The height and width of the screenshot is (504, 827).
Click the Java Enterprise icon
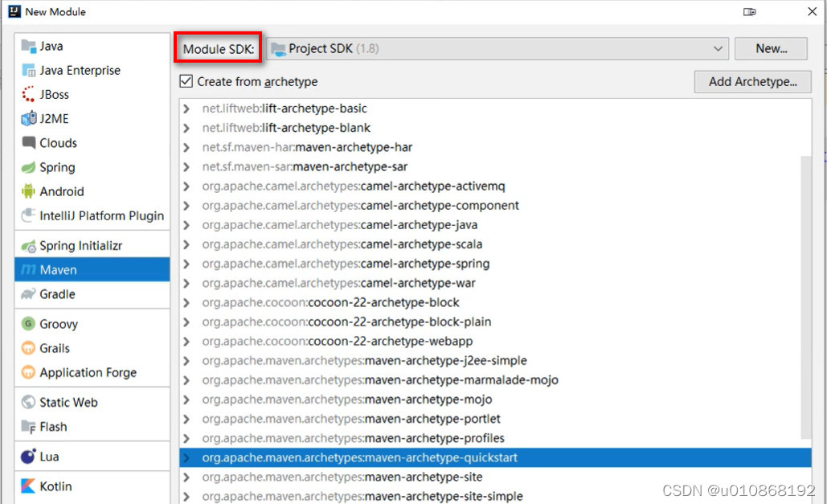(28, 70)
